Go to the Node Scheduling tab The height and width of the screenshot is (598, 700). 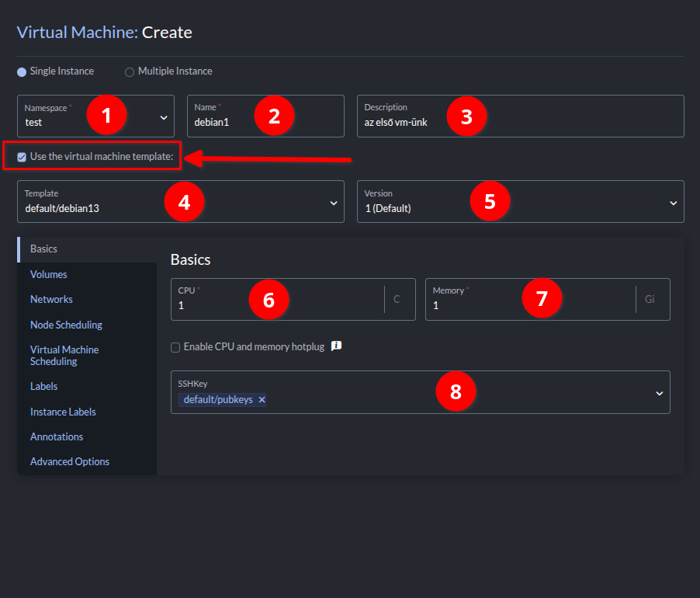click(66, 325)
